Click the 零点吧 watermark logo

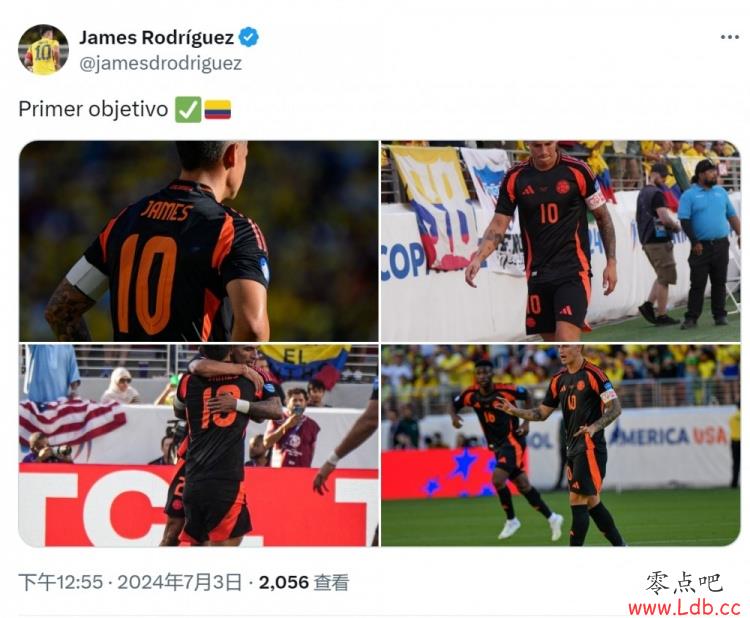click(684, 582)
